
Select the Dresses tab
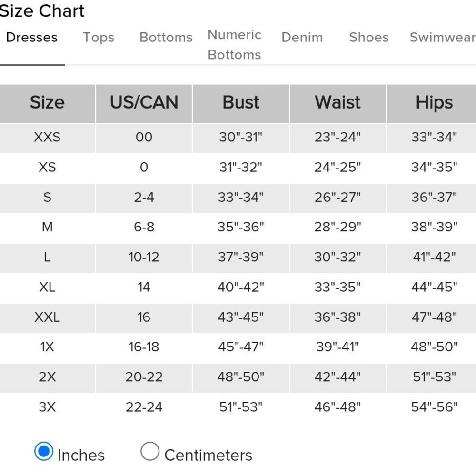[32, 37]
